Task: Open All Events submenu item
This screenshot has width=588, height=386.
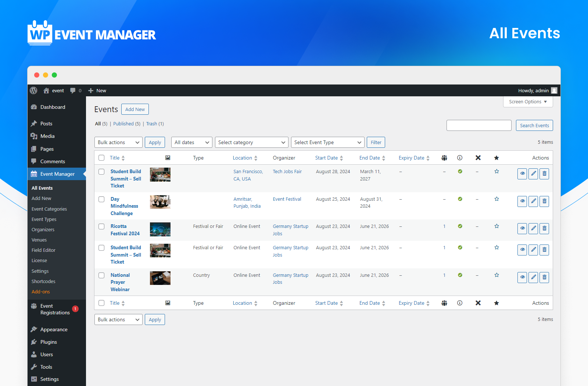Action: click(x=42, y=188)
